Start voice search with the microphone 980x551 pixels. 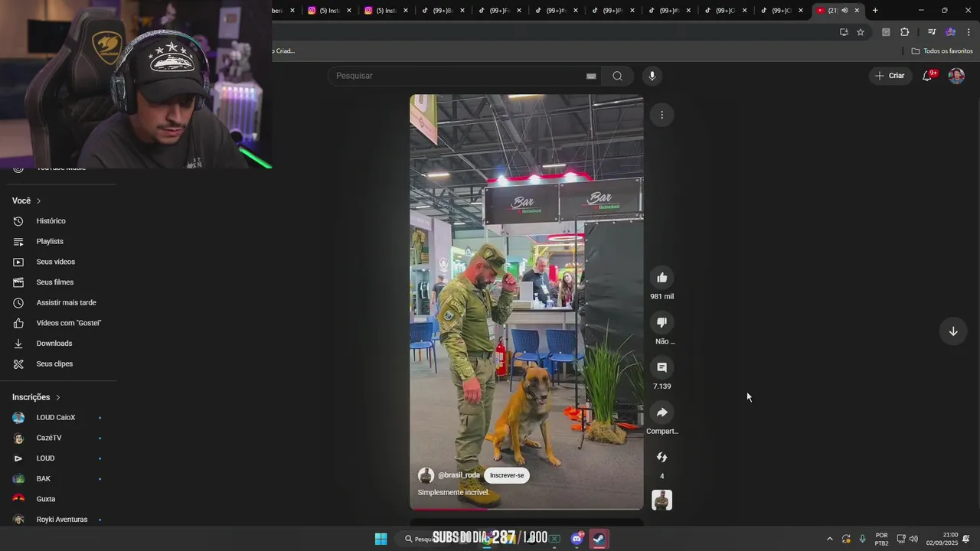click(x=652, y=76)
